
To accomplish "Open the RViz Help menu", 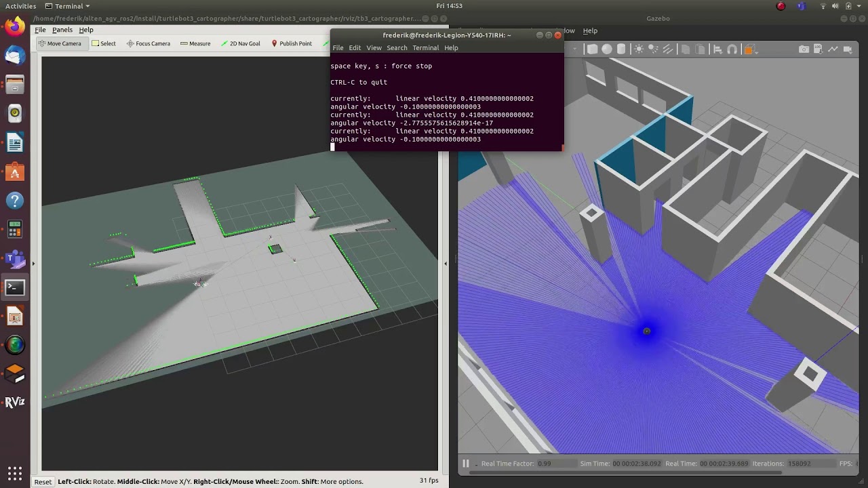I will pos(86,30).
